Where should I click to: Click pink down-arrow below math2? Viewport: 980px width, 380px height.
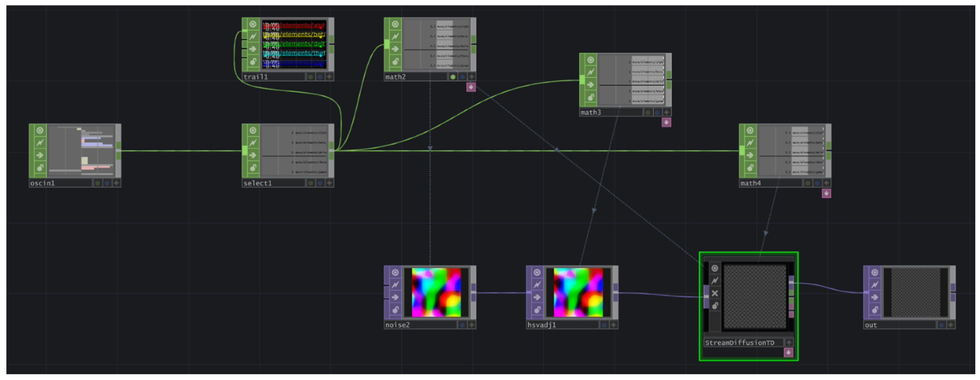[x=471, y=87]
